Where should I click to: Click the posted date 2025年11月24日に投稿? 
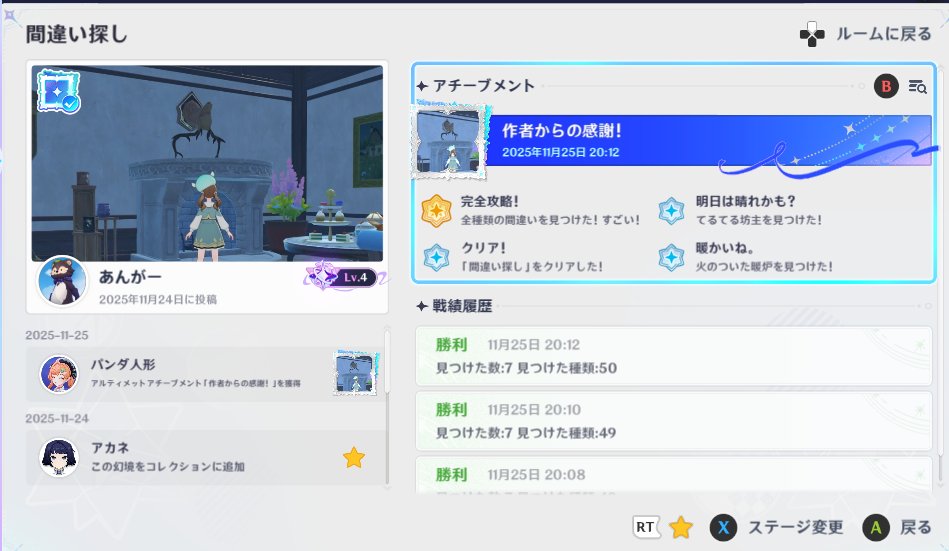158,299
